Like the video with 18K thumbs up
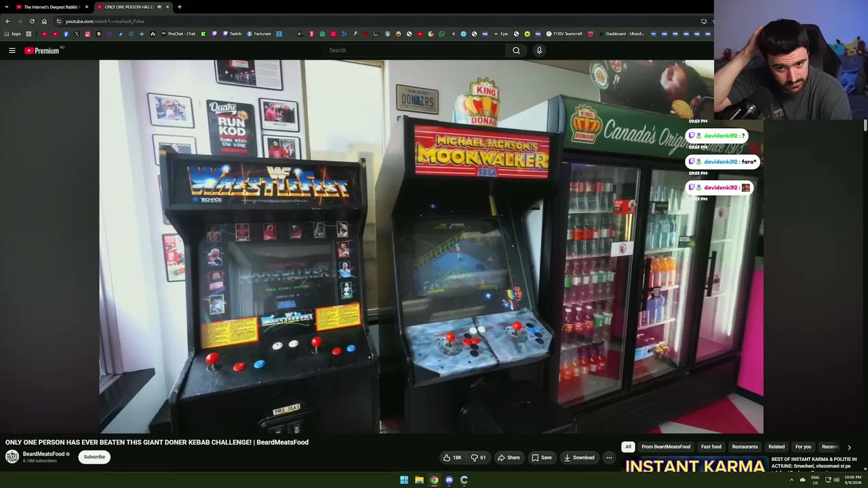 (452, 457)
